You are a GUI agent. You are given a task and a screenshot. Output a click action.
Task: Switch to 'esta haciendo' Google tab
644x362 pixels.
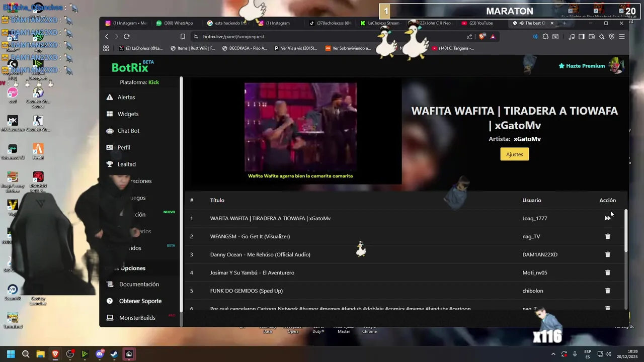pyautogui.click(x=228, y=23)
